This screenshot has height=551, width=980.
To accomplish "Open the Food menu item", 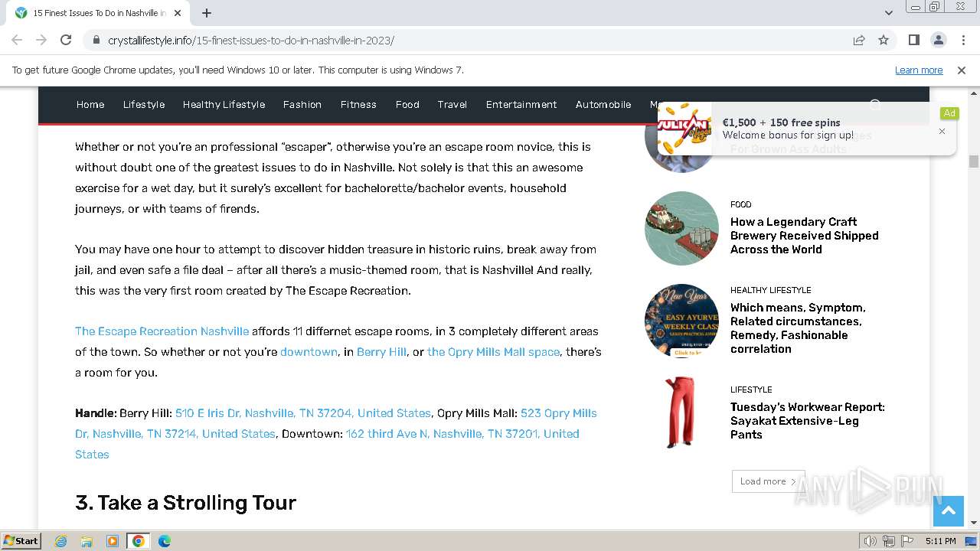I will [x=407, y=105].
